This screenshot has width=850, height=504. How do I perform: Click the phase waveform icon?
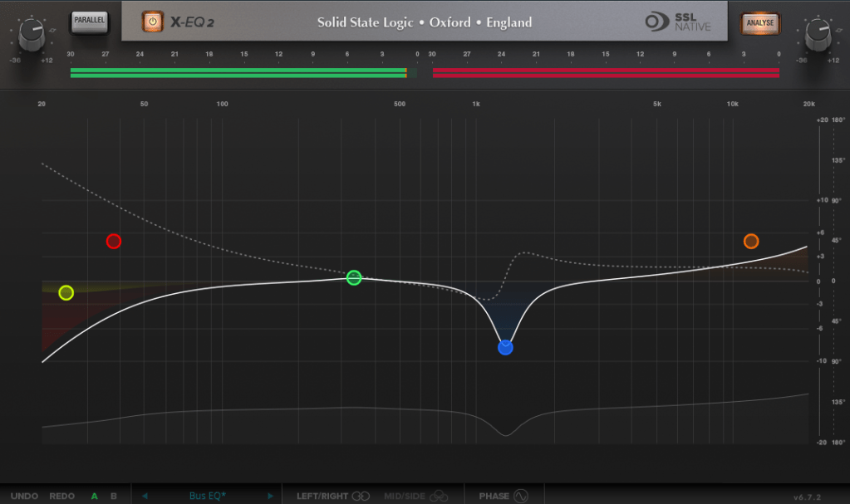click(x=521, y=497)
